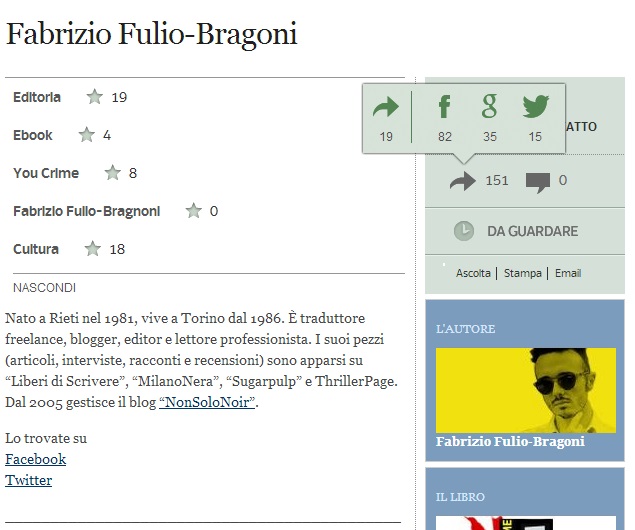Image resolution: width=635 pixels, height=530 pixels.
Task: Open comments via the speech bubble icon
Action: point(538,182)
